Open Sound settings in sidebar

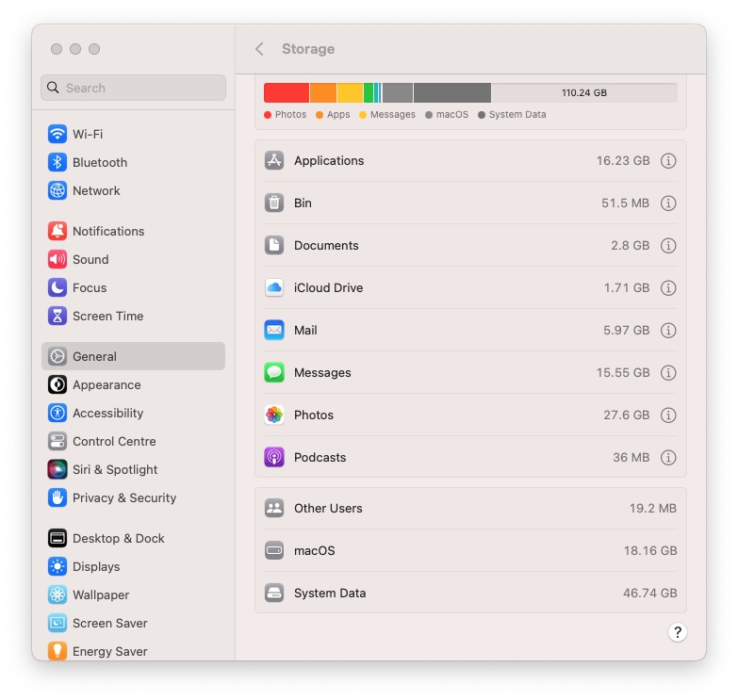pyautogui.click(x=133, y=259)
